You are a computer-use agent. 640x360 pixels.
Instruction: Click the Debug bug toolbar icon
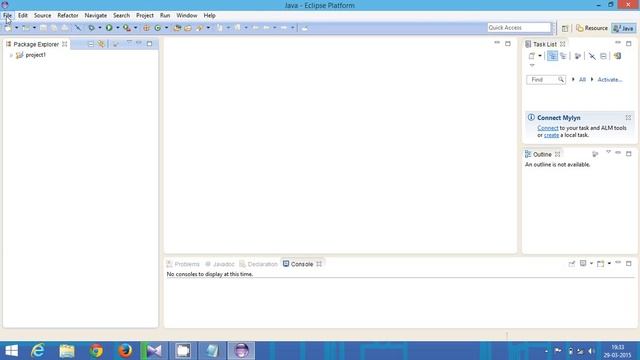pos(91,28)
